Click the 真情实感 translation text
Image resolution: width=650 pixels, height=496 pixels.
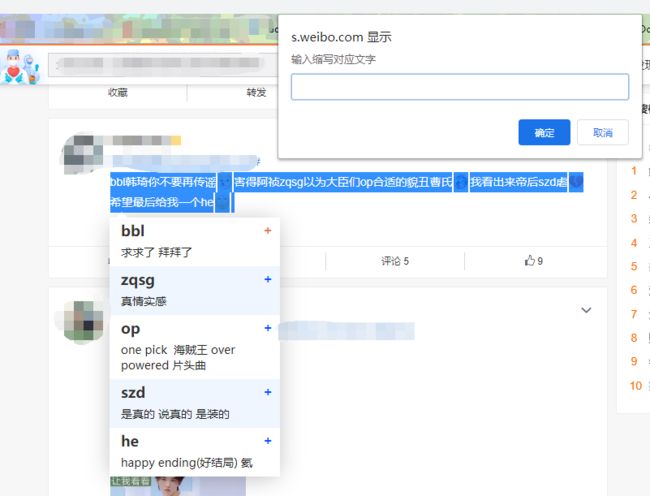click(143, 301)
